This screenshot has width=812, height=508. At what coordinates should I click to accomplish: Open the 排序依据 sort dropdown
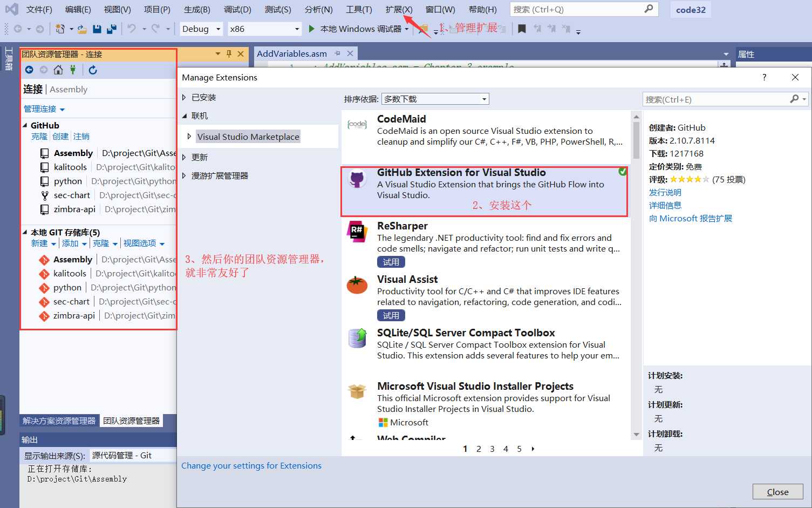pyautogui.click(x=435, y=99)
